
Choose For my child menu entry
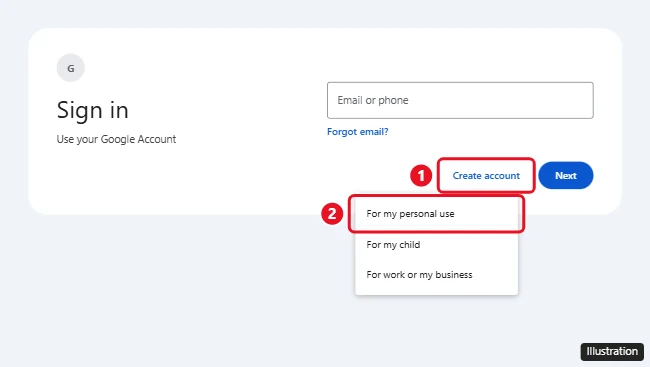[437, 245]
